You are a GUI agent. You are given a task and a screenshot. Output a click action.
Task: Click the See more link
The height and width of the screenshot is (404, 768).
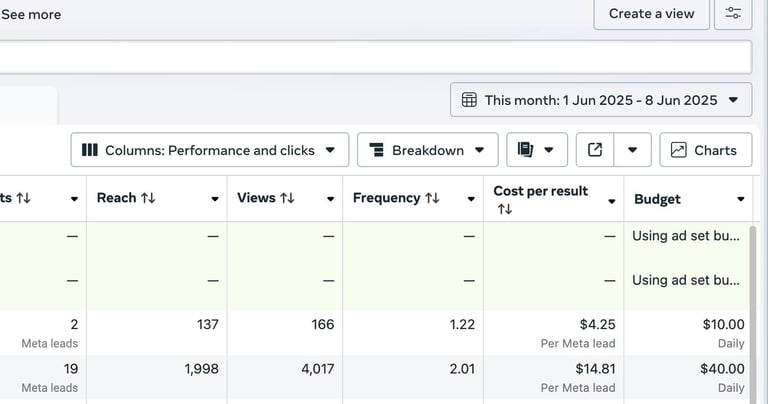pyautogui.click(x=31, y=15)
